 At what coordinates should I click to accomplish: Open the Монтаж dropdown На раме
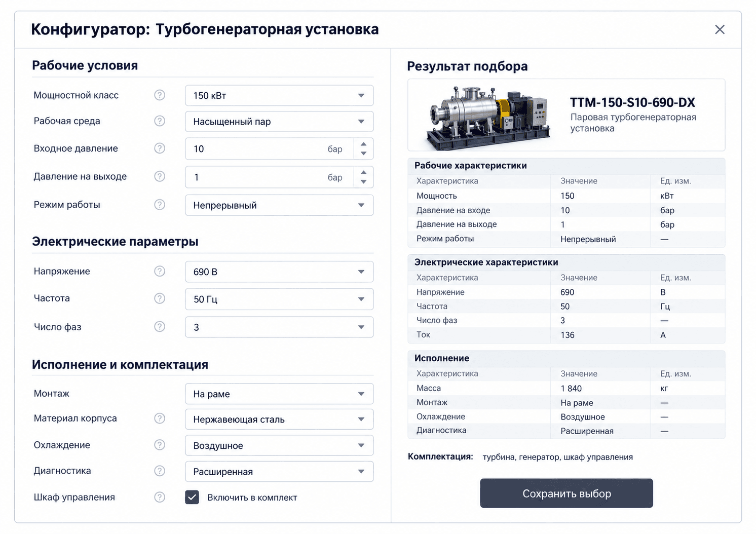tap(279, 394)
